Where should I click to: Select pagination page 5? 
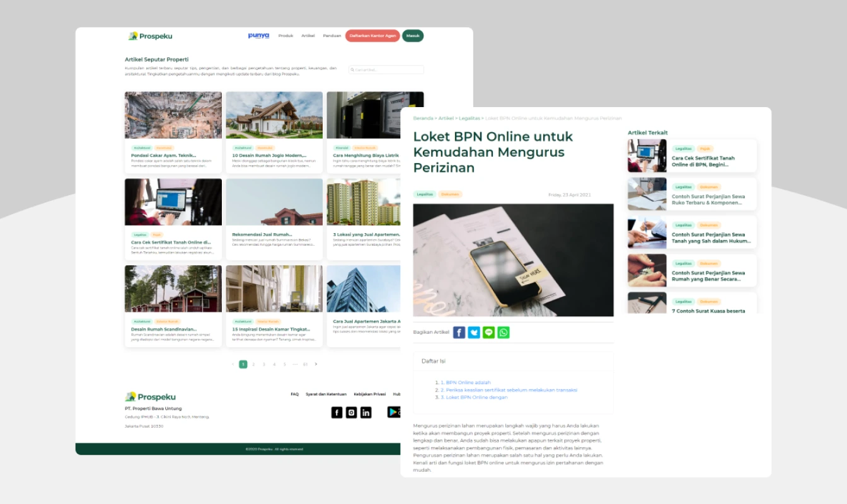click(x=284, y=364)
